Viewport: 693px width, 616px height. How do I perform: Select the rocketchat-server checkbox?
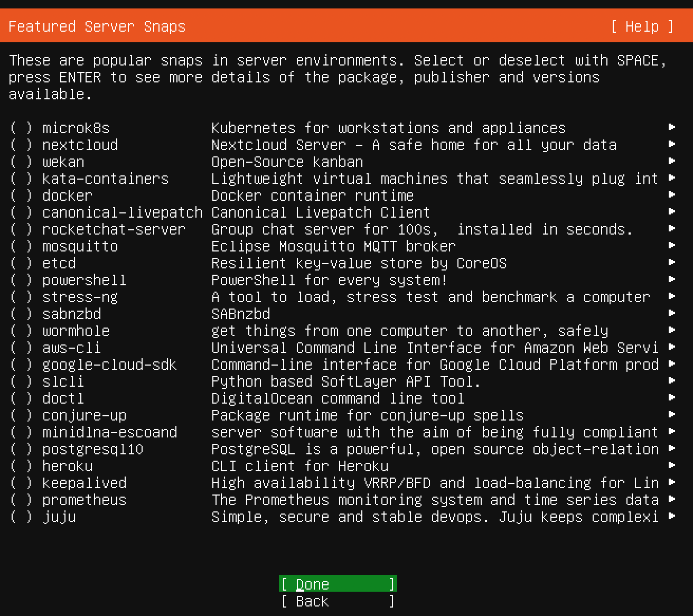21,229
